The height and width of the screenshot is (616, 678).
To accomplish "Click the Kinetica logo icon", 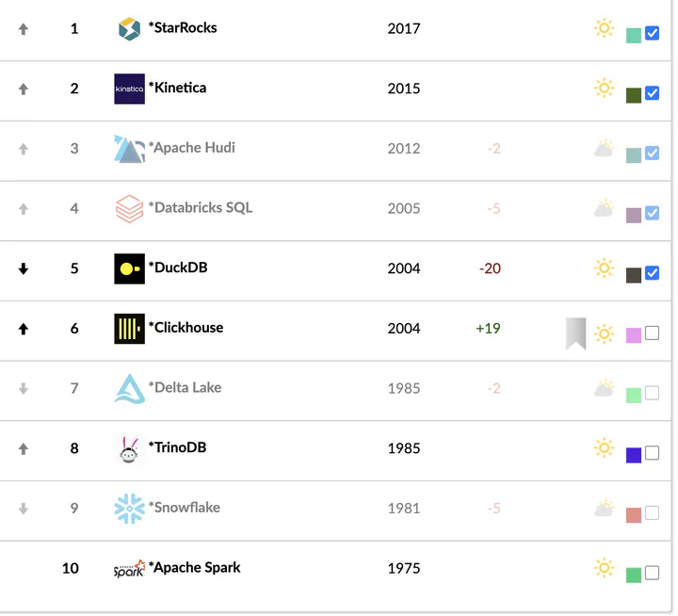I will 129,89.
